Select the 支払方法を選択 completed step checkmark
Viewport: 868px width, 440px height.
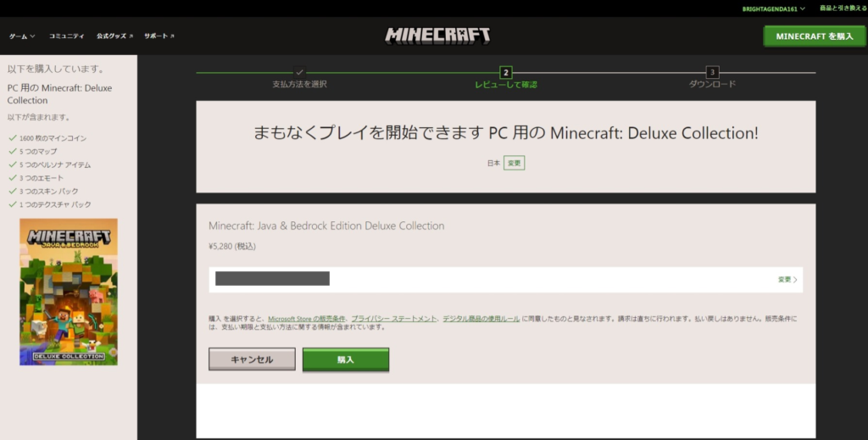coord(299,72)
